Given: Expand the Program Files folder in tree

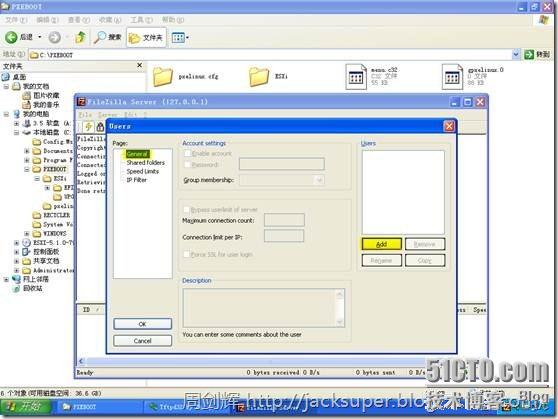Looking at the screenshot, I should pyautogui.click(x=27, y=160).
